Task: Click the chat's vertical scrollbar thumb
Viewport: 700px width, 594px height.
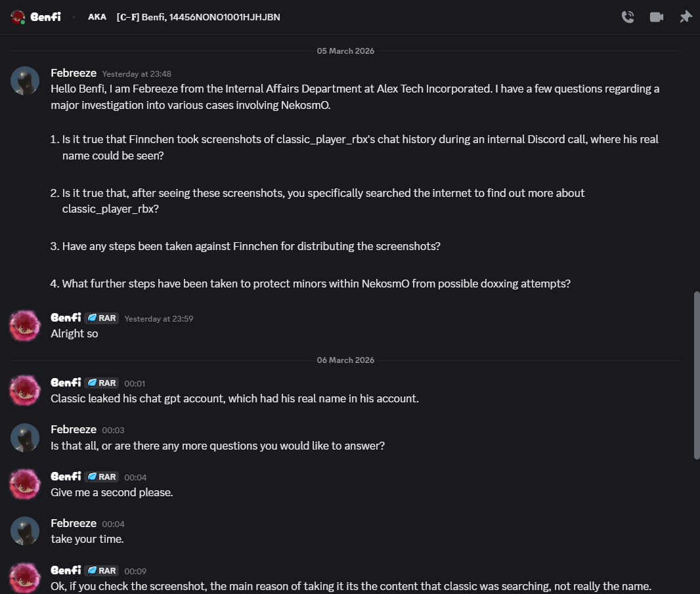Action: click(x=696, y=375)
